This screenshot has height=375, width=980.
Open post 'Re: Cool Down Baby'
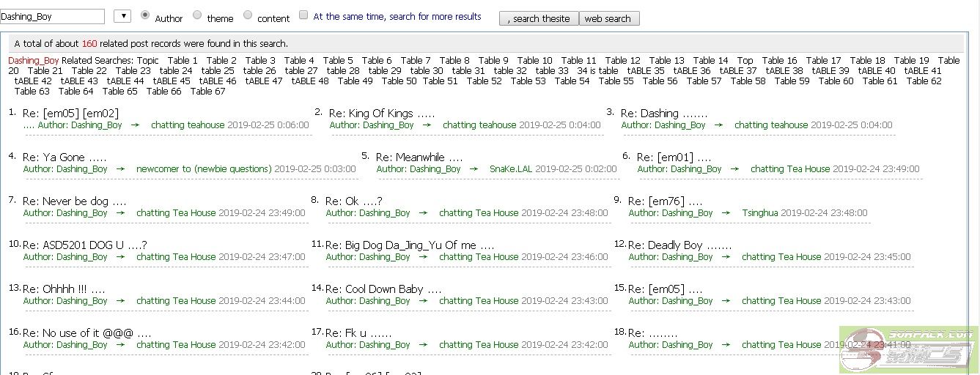pyautogui.click(x=383, y=289)
